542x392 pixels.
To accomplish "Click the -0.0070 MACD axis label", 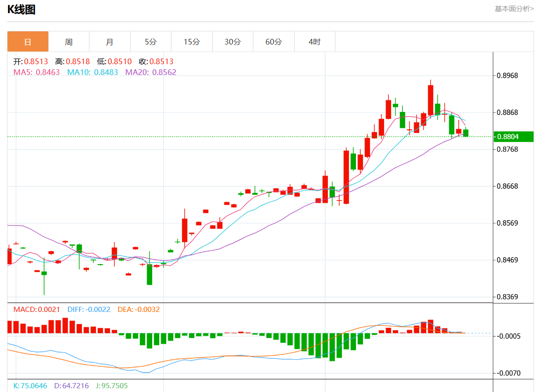I will pyautogui.click(x=508, y=373).
